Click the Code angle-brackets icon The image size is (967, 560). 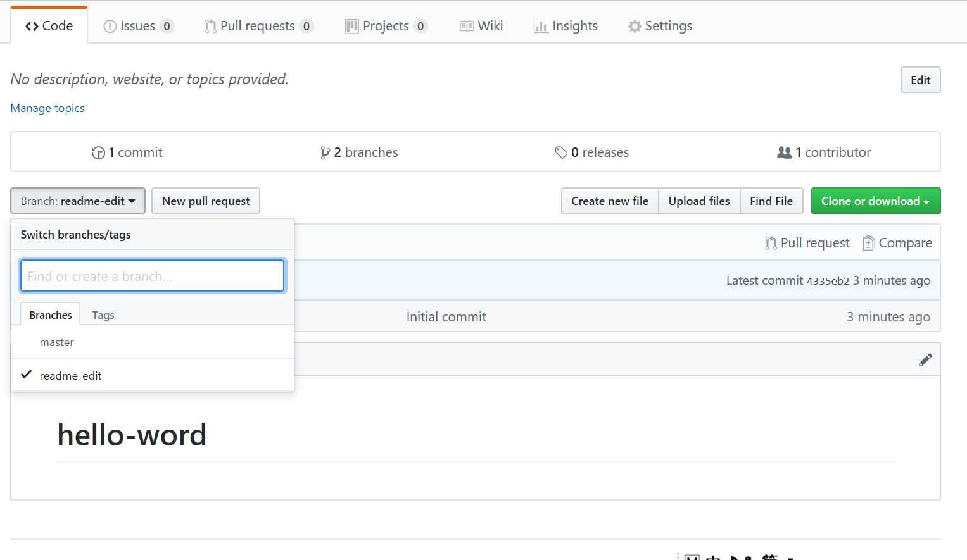32,27
